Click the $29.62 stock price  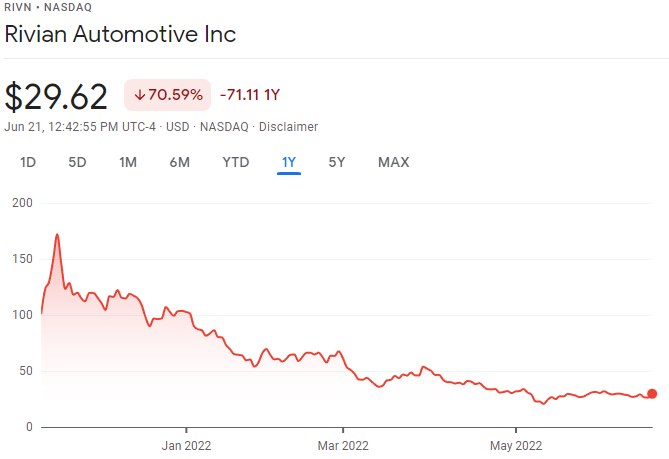(x=56, y=96)
